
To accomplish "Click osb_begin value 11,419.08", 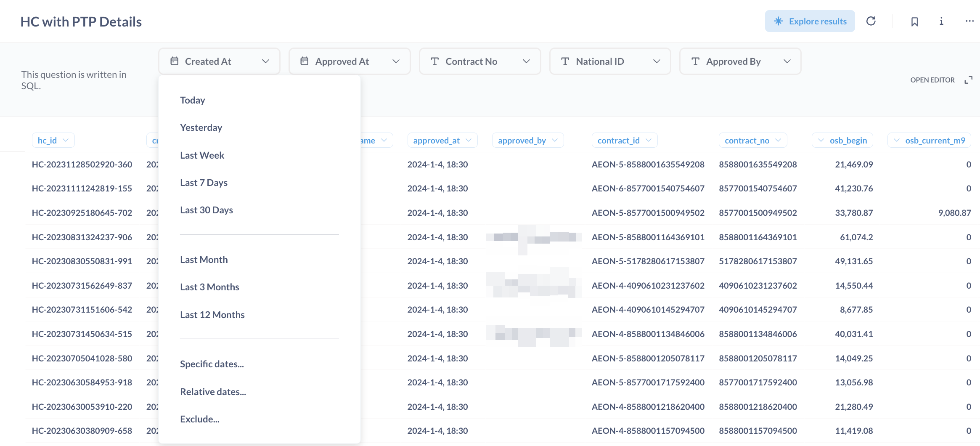I will click(854, 431).
